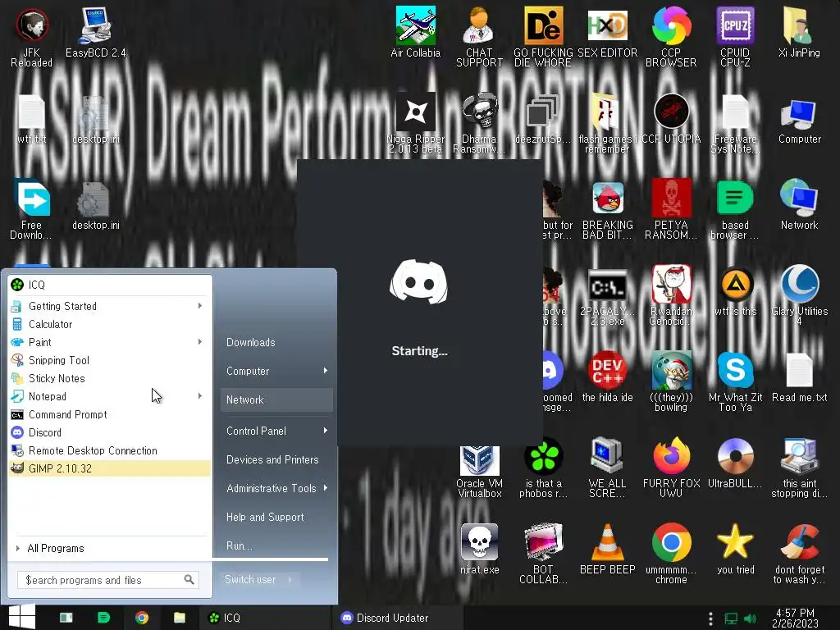The width and height of the screenshot is (840, 630).
Task: Expand the Administrative Tools submenu arrow
Action: tap(325, 488)
